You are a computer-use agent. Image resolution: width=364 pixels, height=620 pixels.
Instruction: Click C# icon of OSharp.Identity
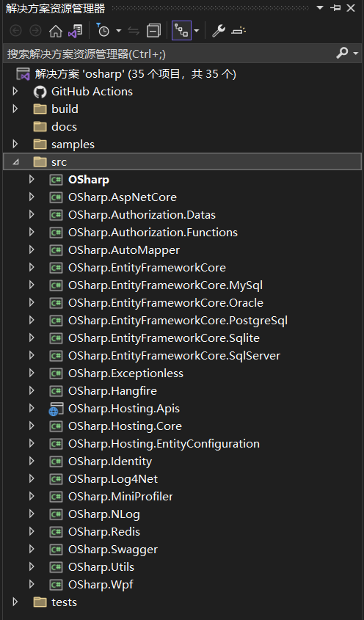pyautogui.click(x=56, y=461)
